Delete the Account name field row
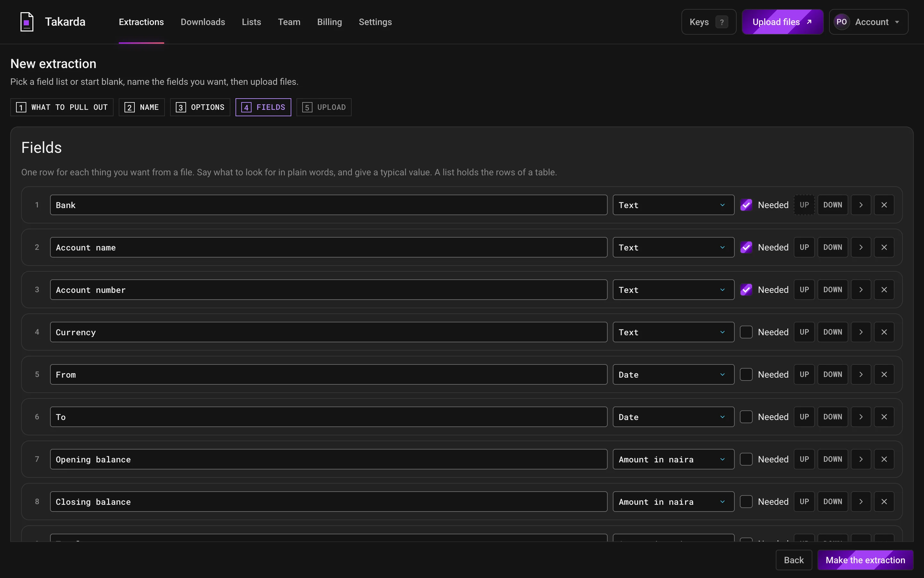 tap(884, 247)
